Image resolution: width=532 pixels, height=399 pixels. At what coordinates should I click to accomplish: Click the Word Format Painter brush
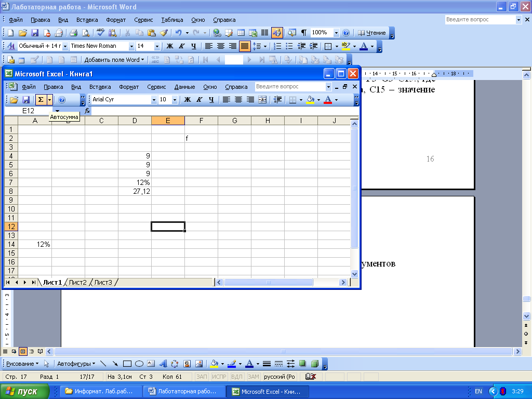click(164, 33)
